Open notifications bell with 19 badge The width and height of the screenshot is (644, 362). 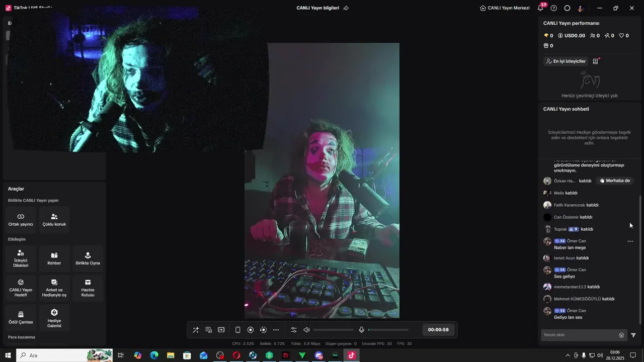pyautogui.click(x=541, y=8)
